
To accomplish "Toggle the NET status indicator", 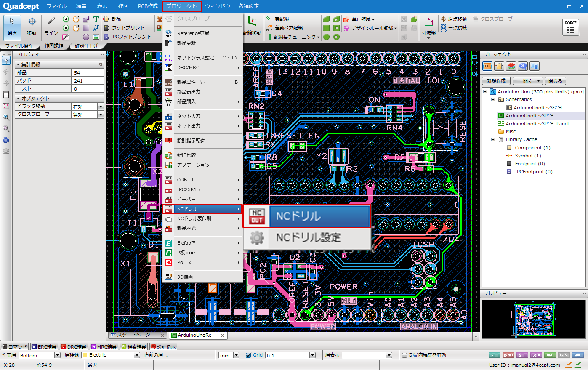I will click(x=508, y=355).
